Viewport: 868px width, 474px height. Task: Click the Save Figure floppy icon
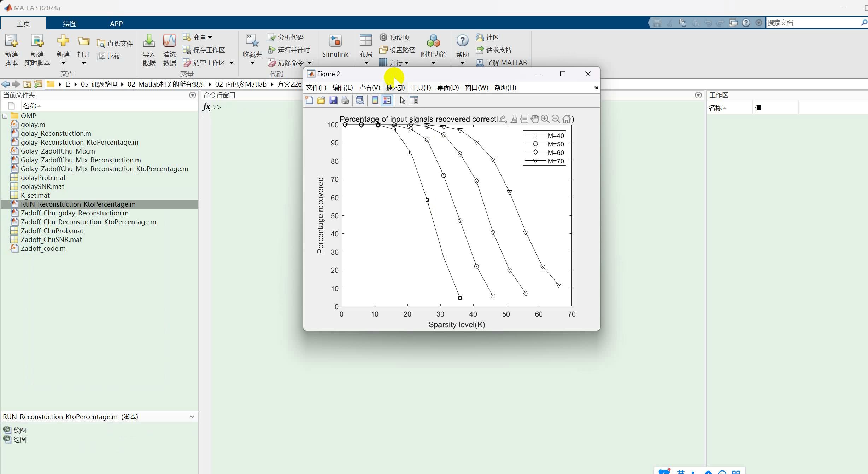tap(333, 100)
